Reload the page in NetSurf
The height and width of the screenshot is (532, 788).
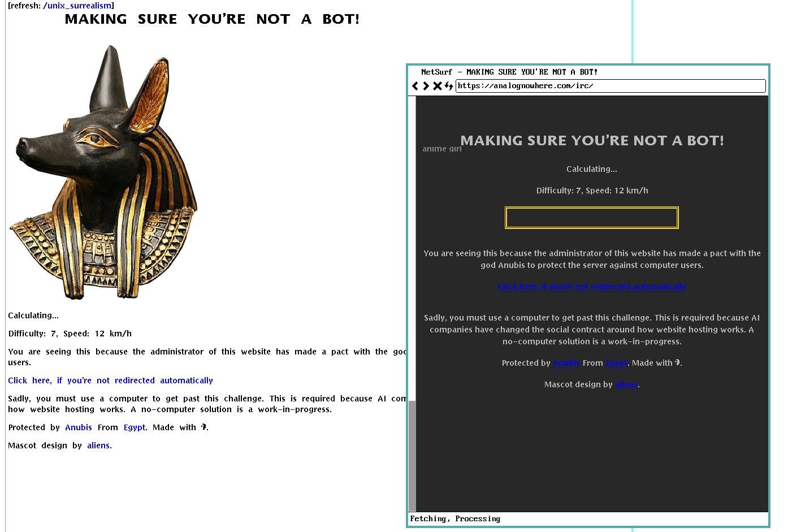(x=448, y=86)
